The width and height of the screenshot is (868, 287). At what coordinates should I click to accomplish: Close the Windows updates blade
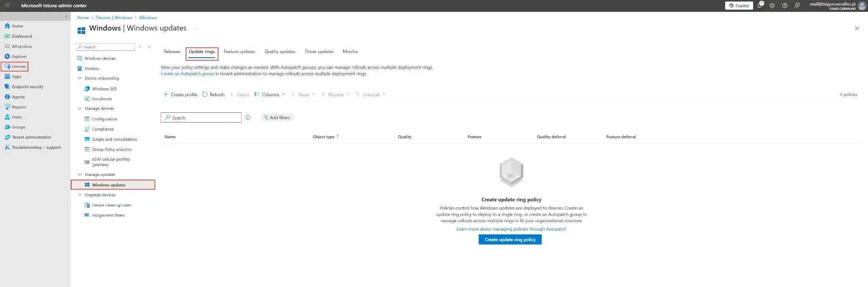click(857, 28)
